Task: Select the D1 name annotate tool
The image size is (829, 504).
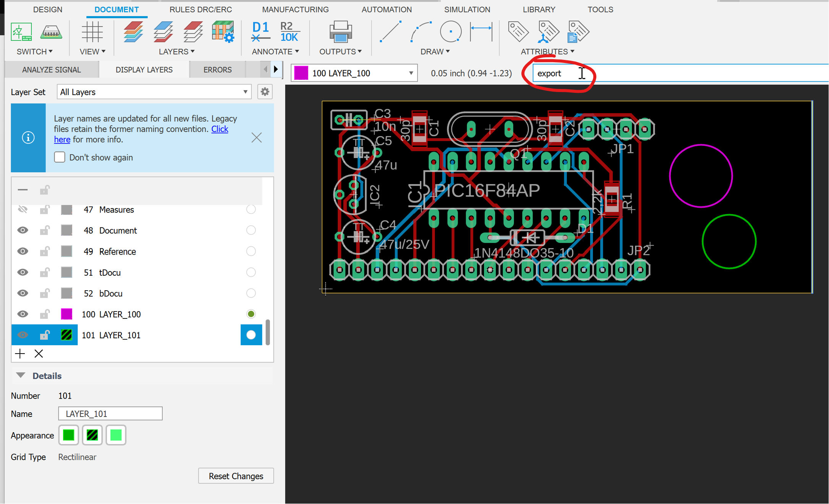Action: tap(261, 32)
